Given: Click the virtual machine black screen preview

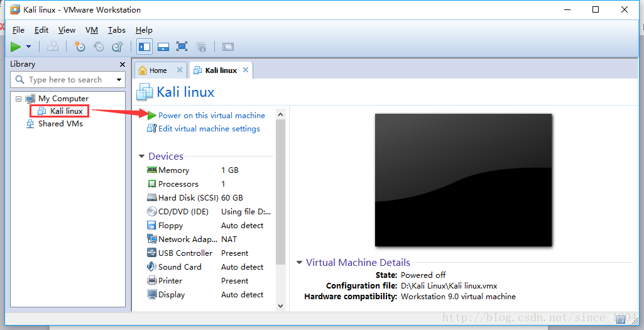Looking at the screenshot, I should point(463,180).
